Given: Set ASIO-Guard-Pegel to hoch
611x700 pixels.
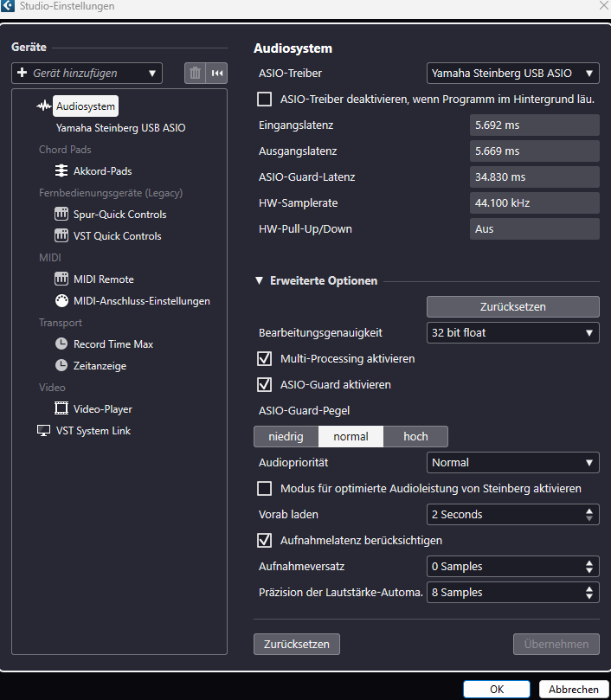Looking at the screenshot, I should pyautogui.click(x=415, y=437).
